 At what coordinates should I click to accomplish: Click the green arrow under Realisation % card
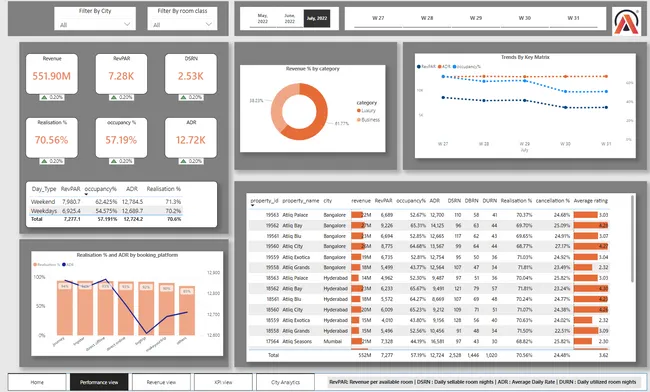(x=44, y=161)
